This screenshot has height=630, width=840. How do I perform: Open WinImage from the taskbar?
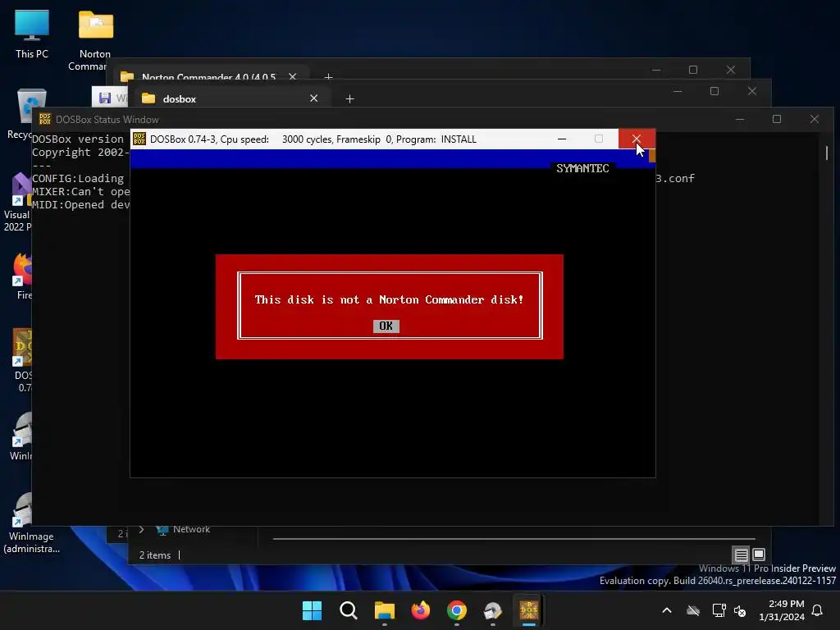click(493, 610)
